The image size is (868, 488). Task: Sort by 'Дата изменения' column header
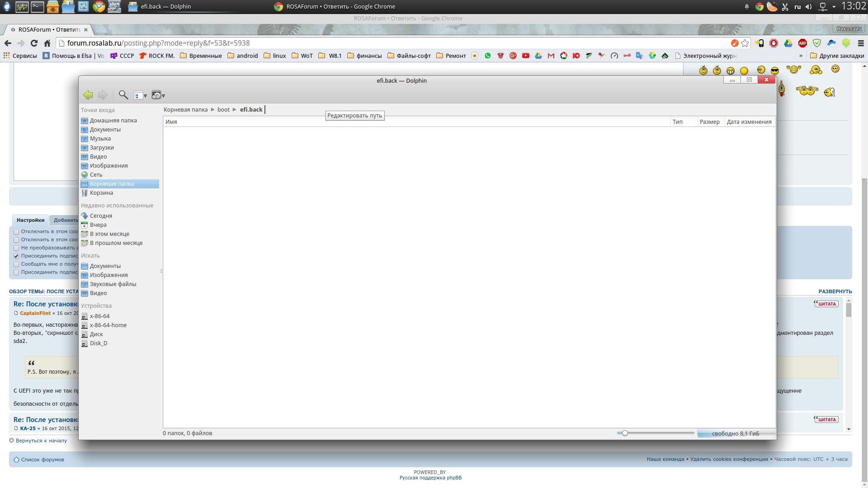(749, 122)
